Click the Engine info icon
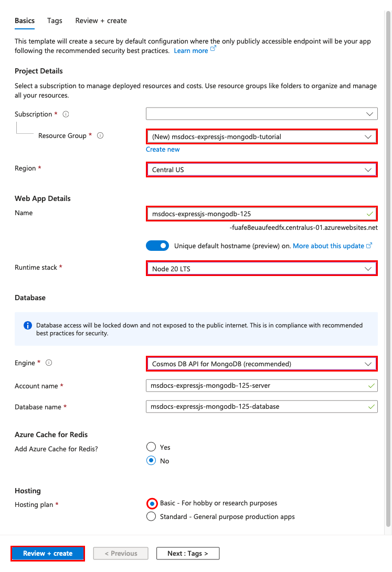Image resolution: width=392 pixels, height=572 pixels. [x=49, y=363]
